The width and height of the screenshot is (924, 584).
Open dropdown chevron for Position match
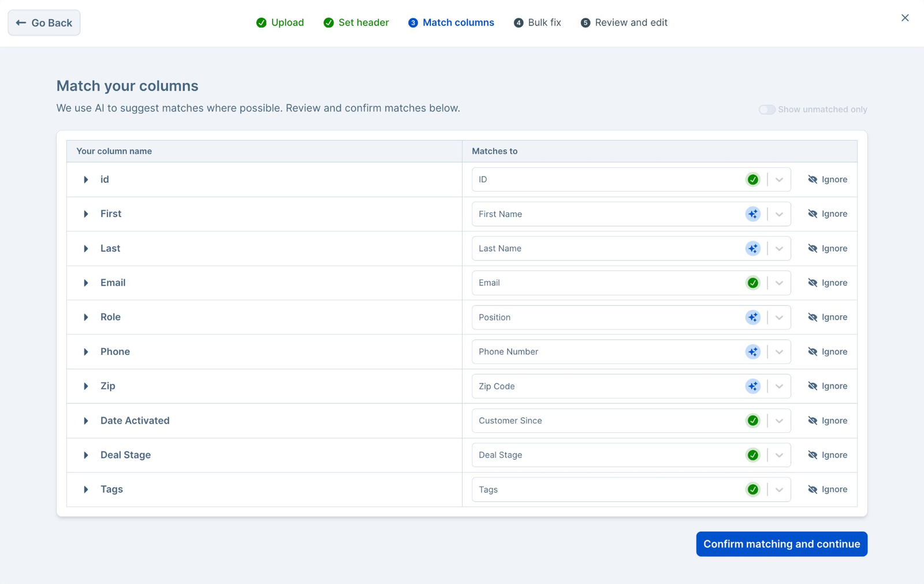779,317
